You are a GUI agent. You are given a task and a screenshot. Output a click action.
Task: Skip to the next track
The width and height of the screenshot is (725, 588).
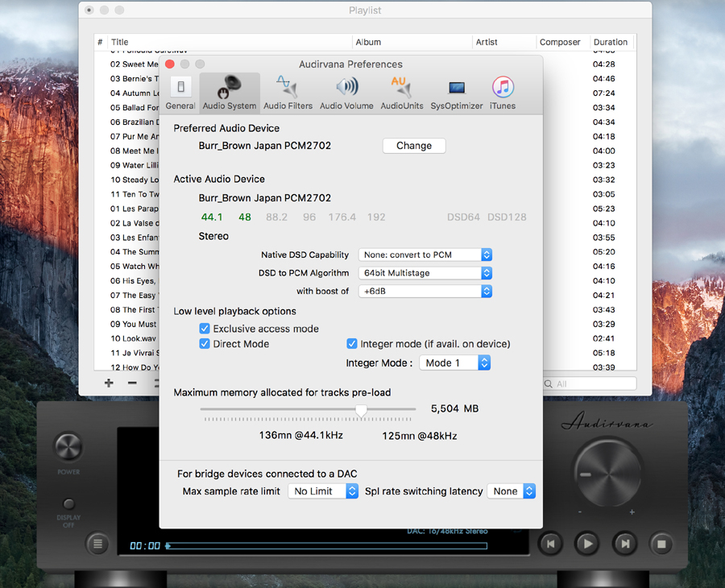624,544
